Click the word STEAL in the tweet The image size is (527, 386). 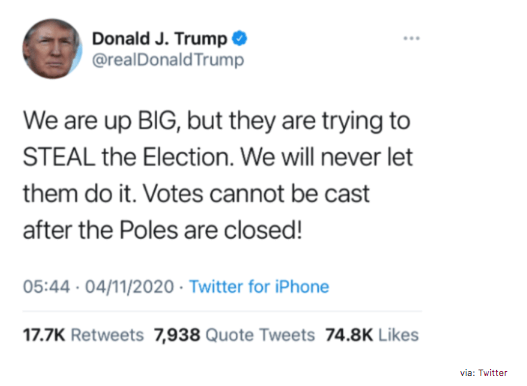[59, 157]
